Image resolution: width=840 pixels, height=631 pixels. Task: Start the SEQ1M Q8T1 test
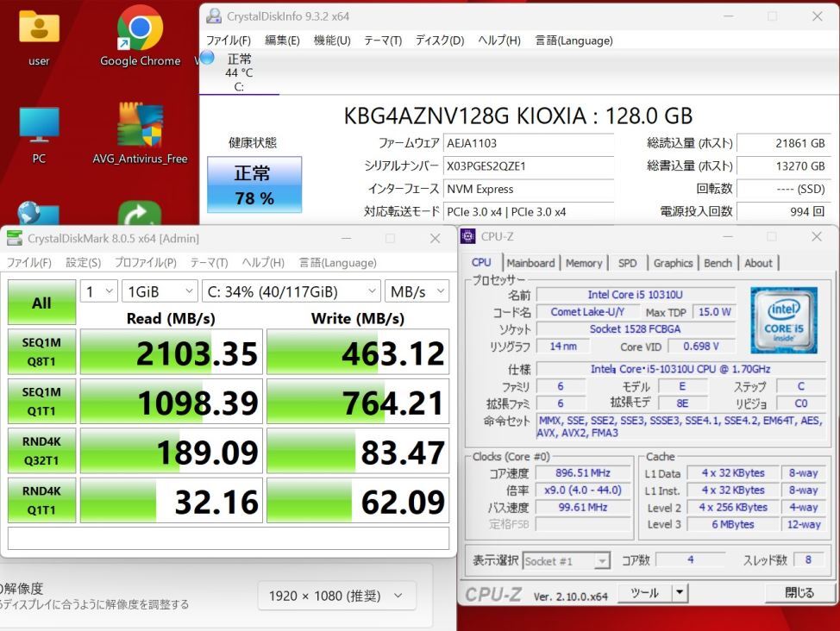point(41,351)
